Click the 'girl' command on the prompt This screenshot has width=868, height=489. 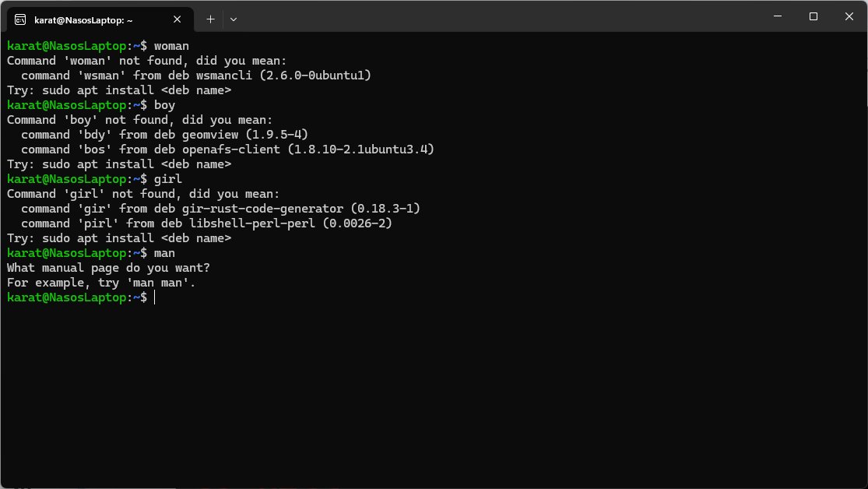pos(167,179)
